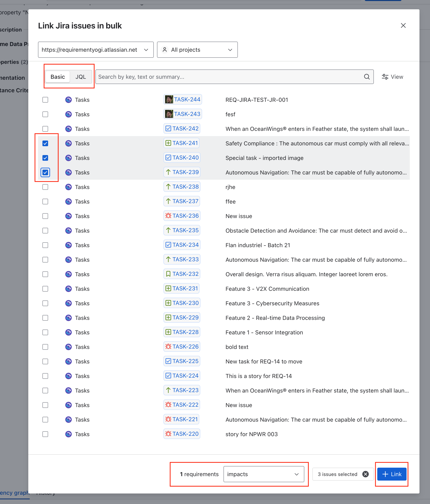
Task: Check the TASK-244 row checkbox
Action: pyautogui.click(x=45, y=100)
